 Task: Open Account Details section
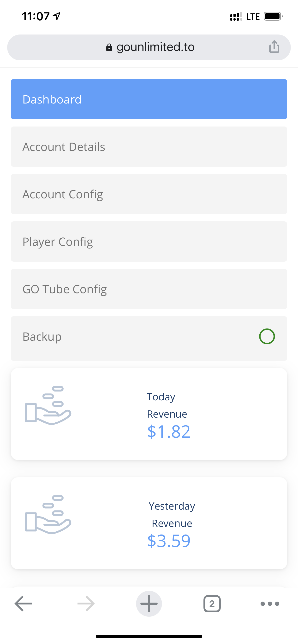(149, 147)
